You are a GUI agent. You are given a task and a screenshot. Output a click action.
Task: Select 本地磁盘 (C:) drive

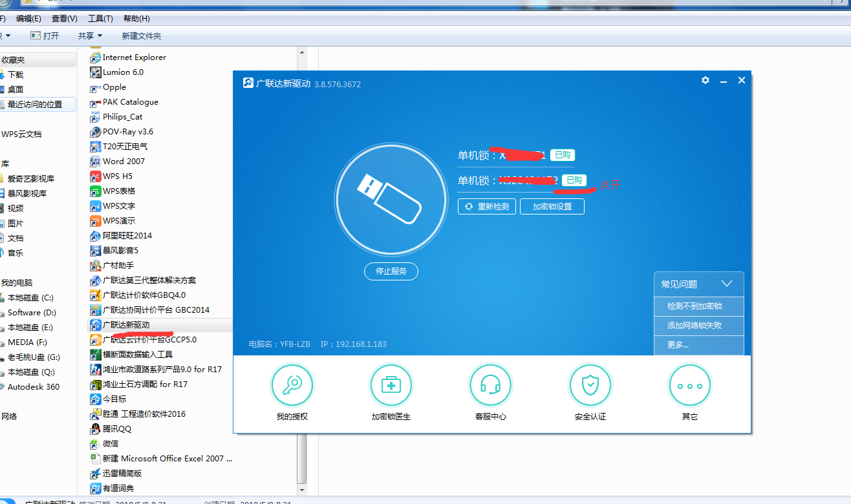30,298
